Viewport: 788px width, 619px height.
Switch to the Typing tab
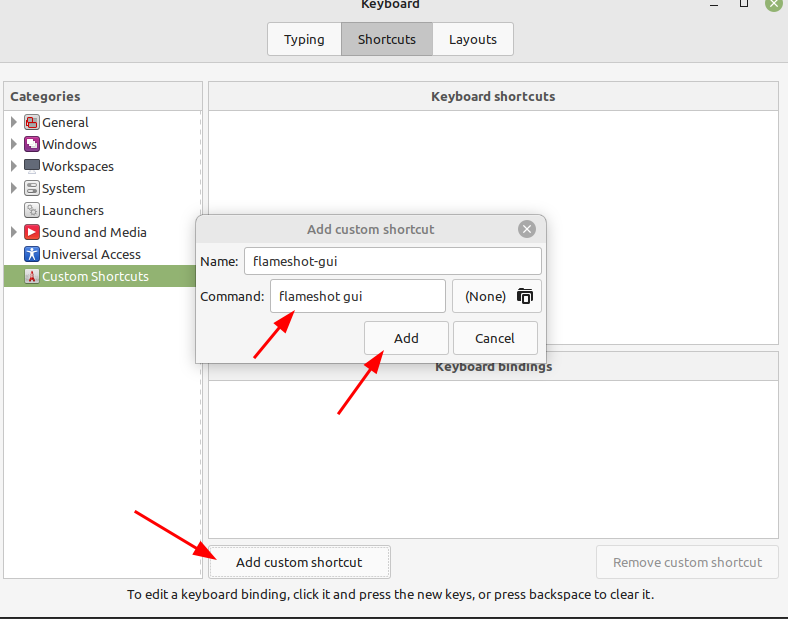coord(304,40)
